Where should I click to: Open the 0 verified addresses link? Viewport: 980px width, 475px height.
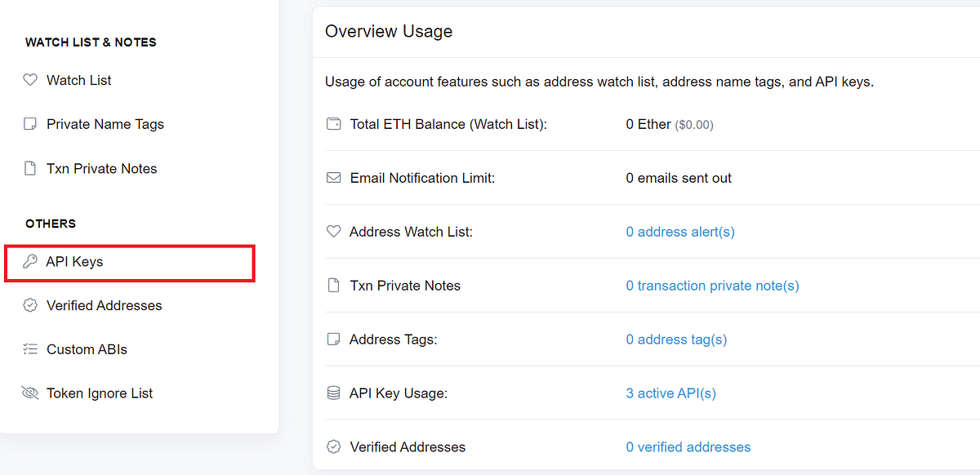point(688,447)
